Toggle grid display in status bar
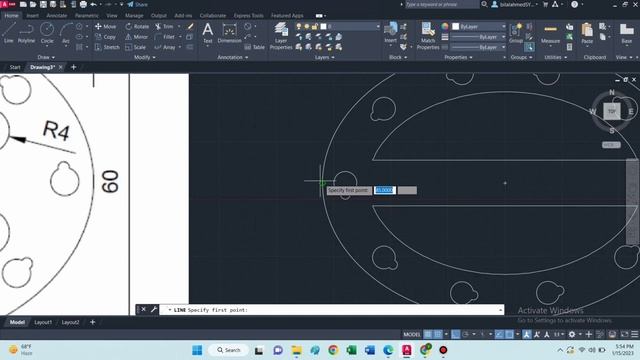This screenshot has width=640, height=360. 428,334
